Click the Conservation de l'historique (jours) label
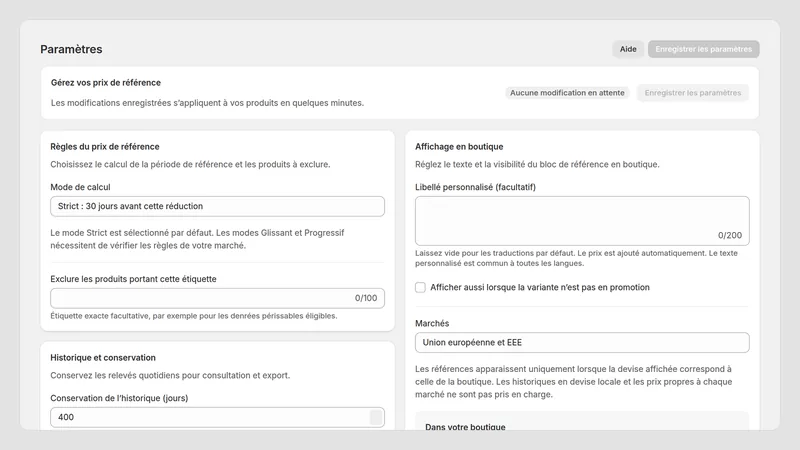800x450 pixels. (119, 398)
